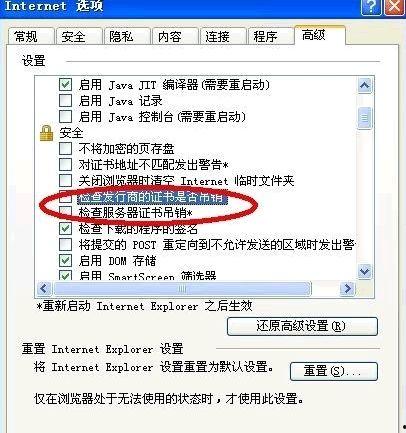Uncheck 启用 DOM 存储 checkbox
The height and width of the screenshot is (433, 406).
coord(65,260)
